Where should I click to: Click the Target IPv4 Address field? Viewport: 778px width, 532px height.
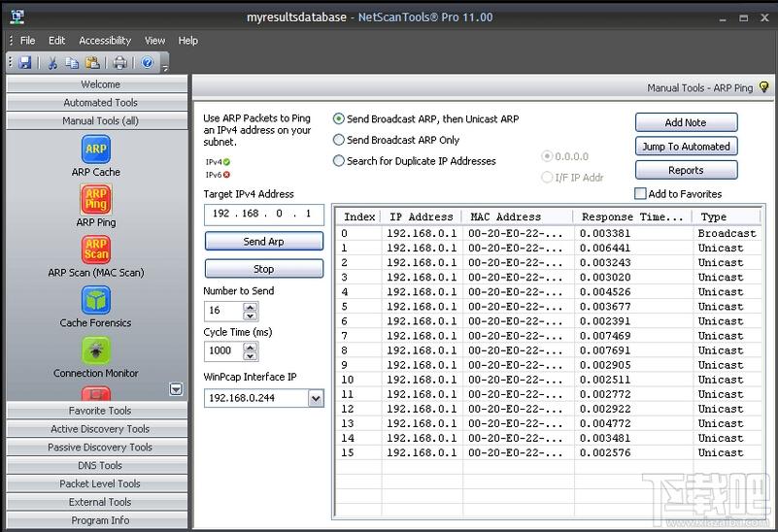[264, 214]
